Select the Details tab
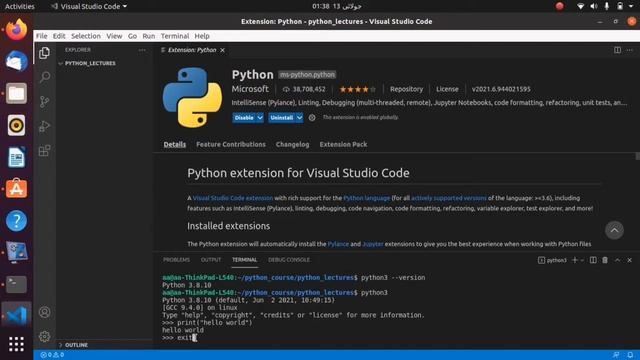Screen dimensions: 640x360 coord(175,144)
